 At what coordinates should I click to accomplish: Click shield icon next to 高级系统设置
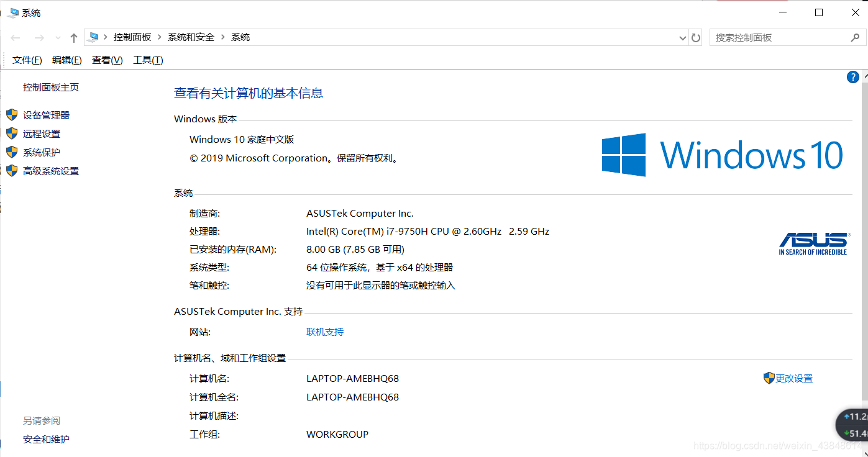point(12,171)
